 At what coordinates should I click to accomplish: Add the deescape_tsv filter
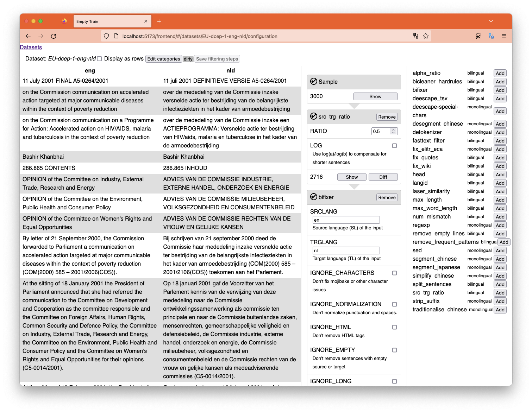click(x=500, y=99)
